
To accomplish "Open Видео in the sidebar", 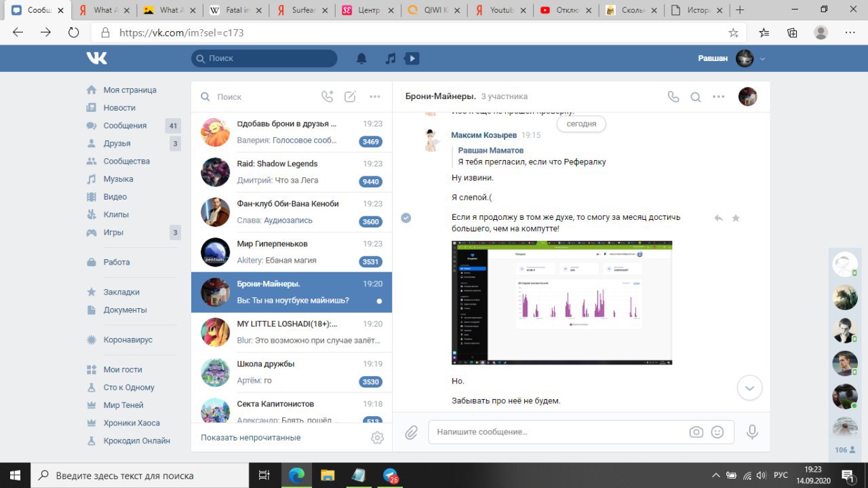I will (115, 197).
